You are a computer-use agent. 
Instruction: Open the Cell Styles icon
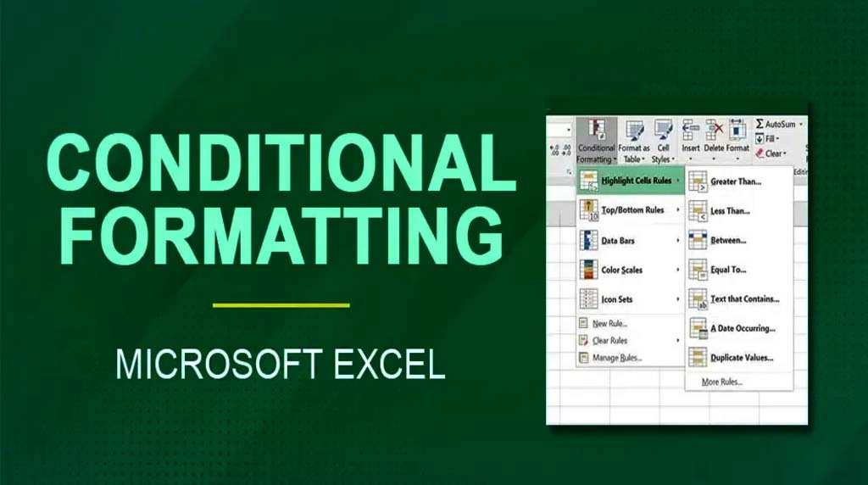[663, 131]
